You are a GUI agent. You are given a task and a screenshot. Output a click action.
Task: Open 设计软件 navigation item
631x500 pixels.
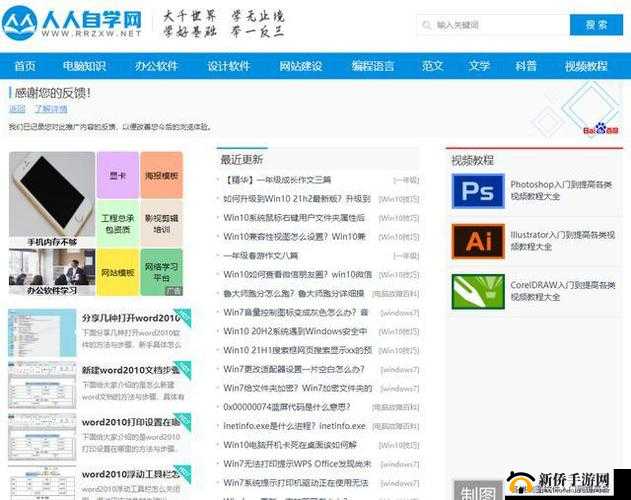pos(229,66)
